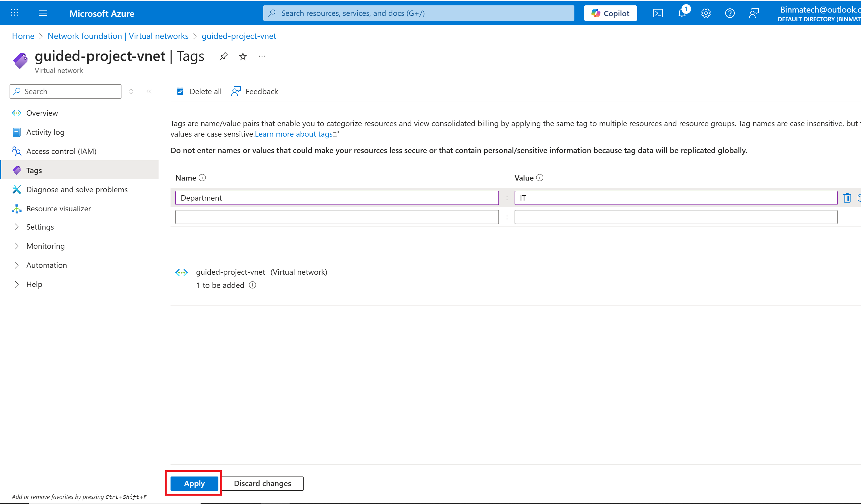
Task: Delete the Department tag trash icon
Action: (847, 198)
